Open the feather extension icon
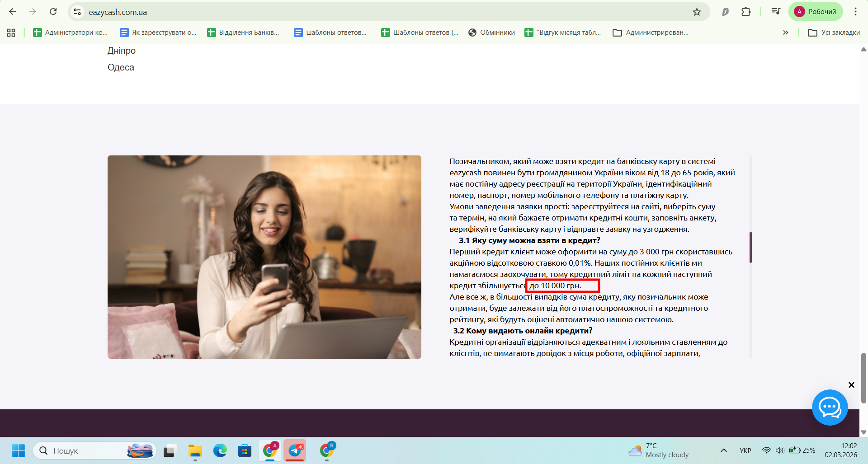Image resolution: width=868 pixels, height=464 pixels. [725, 12]
